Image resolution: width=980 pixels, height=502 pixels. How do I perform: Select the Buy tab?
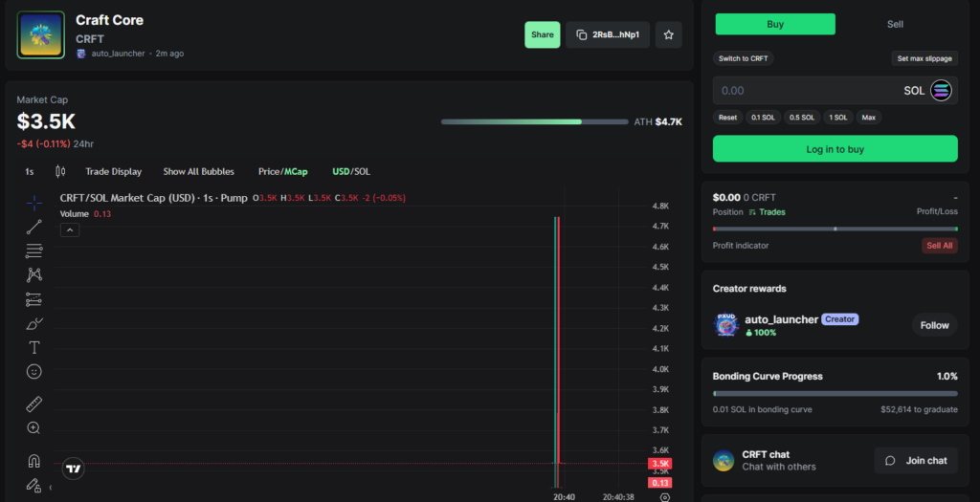(775, 24)
